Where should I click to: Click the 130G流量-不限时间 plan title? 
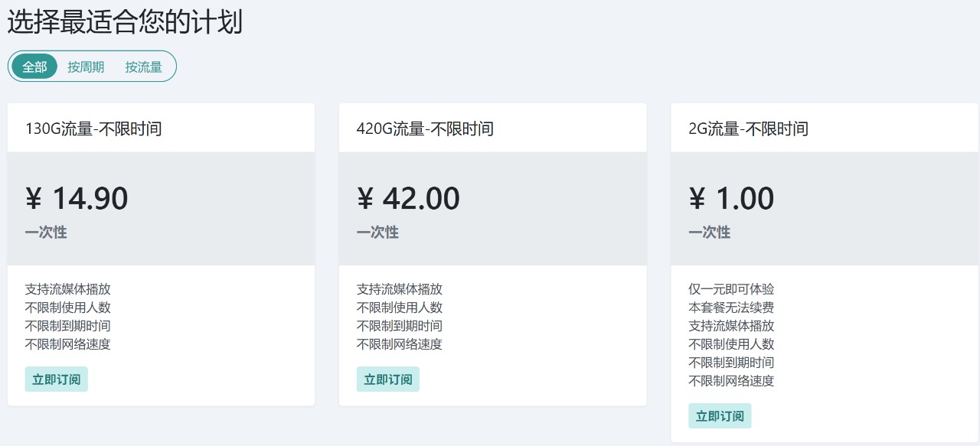tap(93, 129)
